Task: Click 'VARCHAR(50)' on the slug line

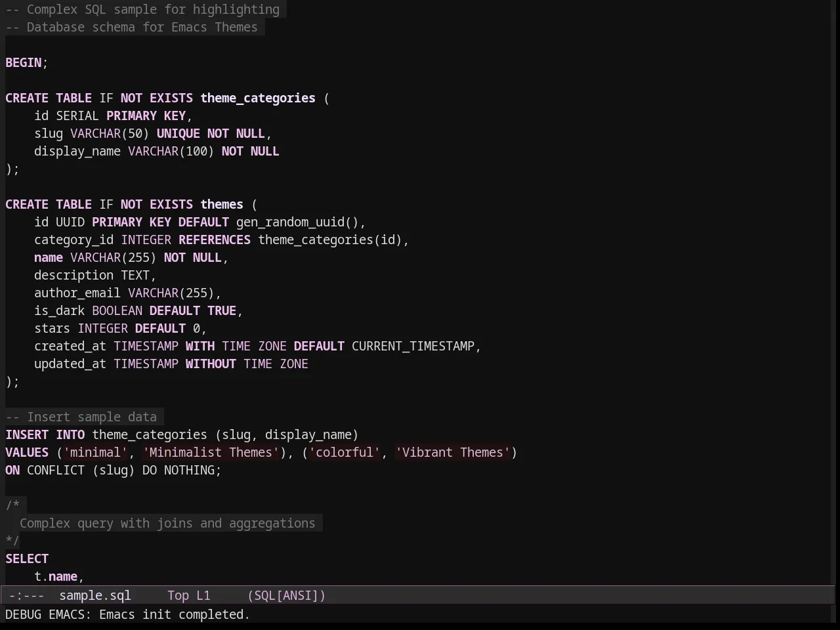Action: (x=110, y=134)
